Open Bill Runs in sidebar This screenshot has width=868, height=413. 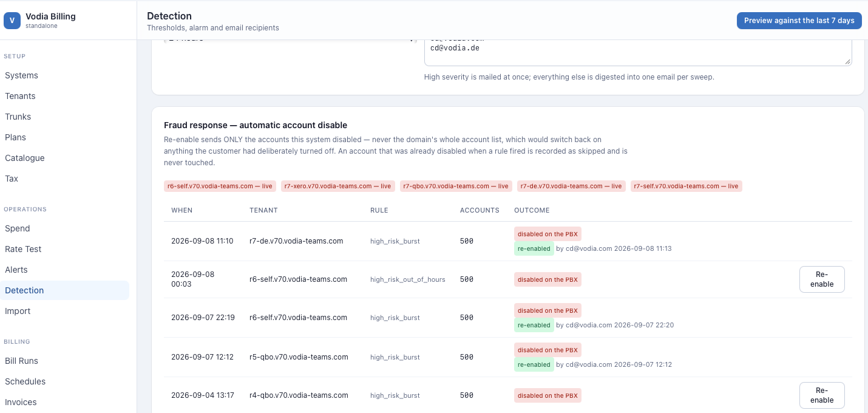21,361
